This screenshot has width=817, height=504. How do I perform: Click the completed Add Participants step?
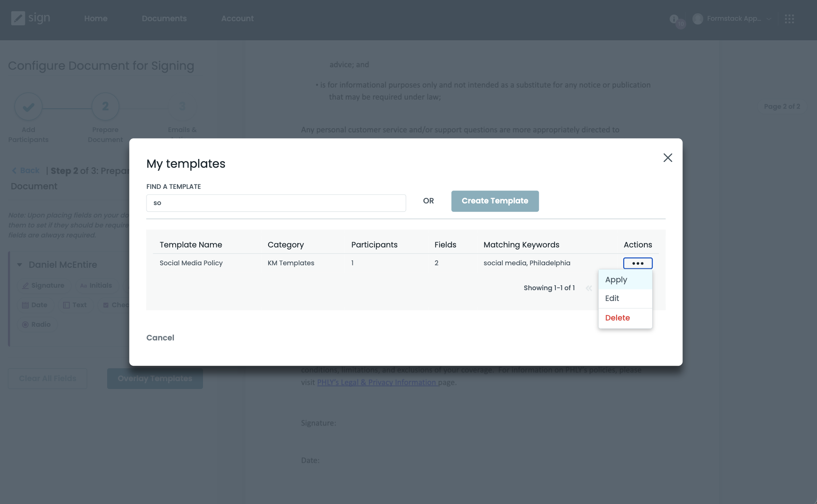click(x=28, y=107)
